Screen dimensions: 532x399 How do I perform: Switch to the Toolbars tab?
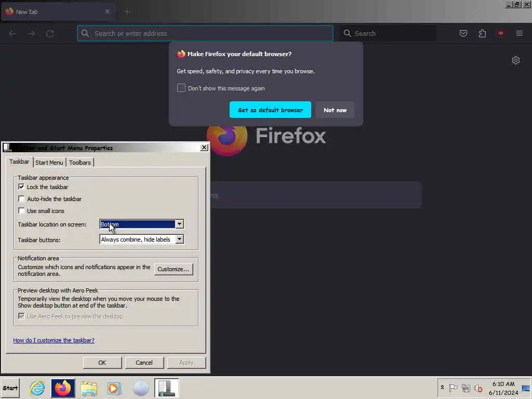click(x=80, y=163)
